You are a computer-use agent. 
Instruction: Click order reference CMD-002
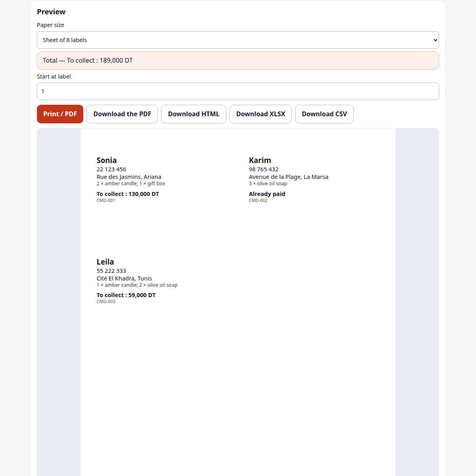[x=258, y=200]
